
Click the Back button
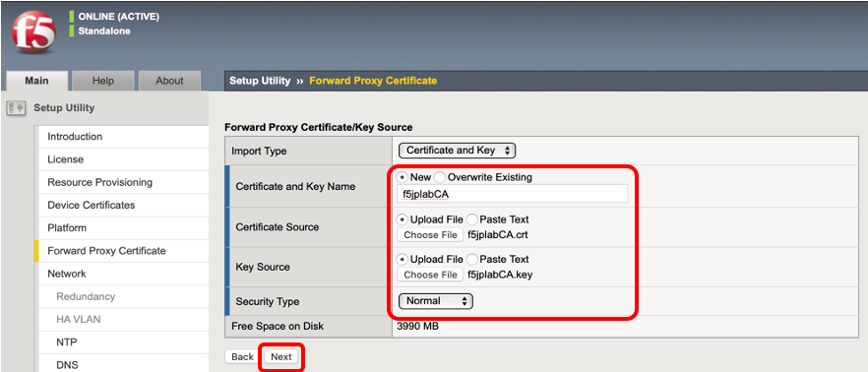pos(242,357)
